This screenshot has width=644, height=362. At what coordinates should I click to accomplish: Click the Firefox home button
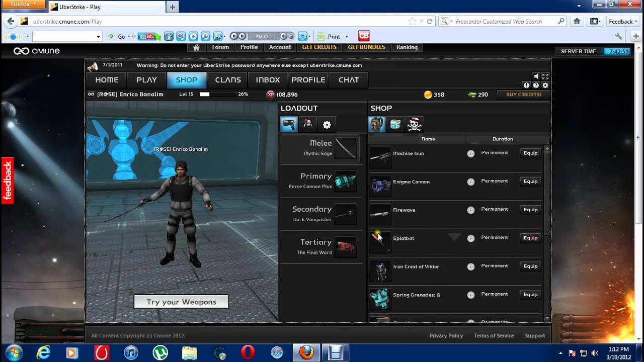pyautogui.click(x=577, y=22)
